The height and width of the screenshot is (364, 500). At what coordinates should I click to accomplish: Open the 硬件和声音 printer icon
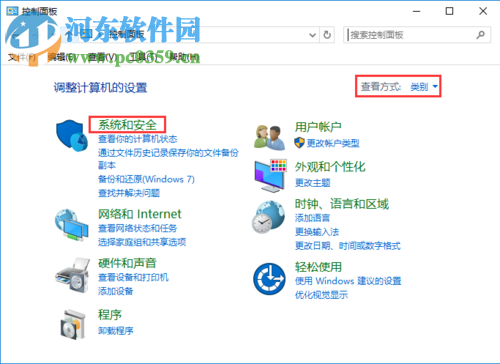tap(72, 275)
